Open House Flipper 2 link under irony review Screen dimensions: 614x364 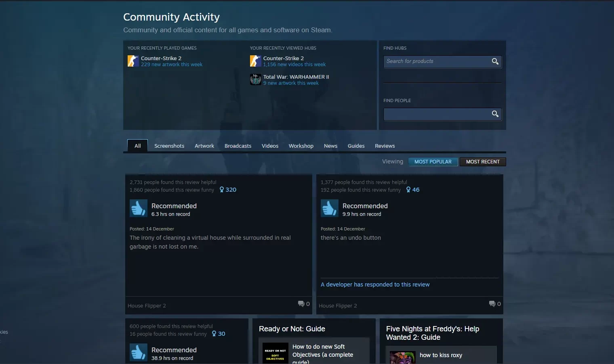[147, 306]
